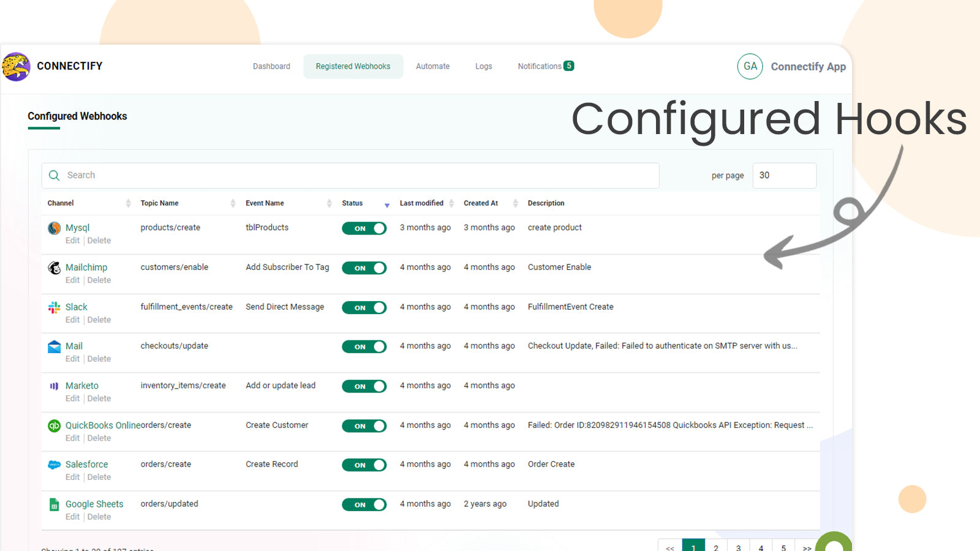Screen dimensions: 980x551
Task: Click the Connectify cheetah logo
Action: point(16,66)
